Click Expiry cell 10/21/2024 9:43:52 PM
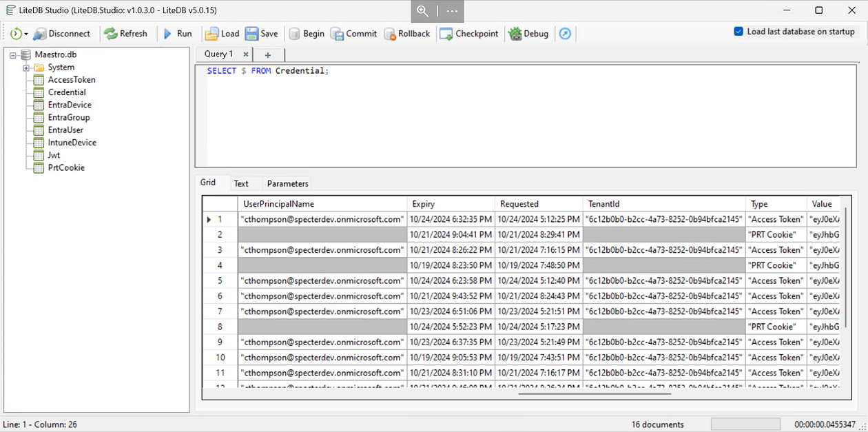Image resolution: width=868 pixels, height=432 pixels. pos(451,296)
